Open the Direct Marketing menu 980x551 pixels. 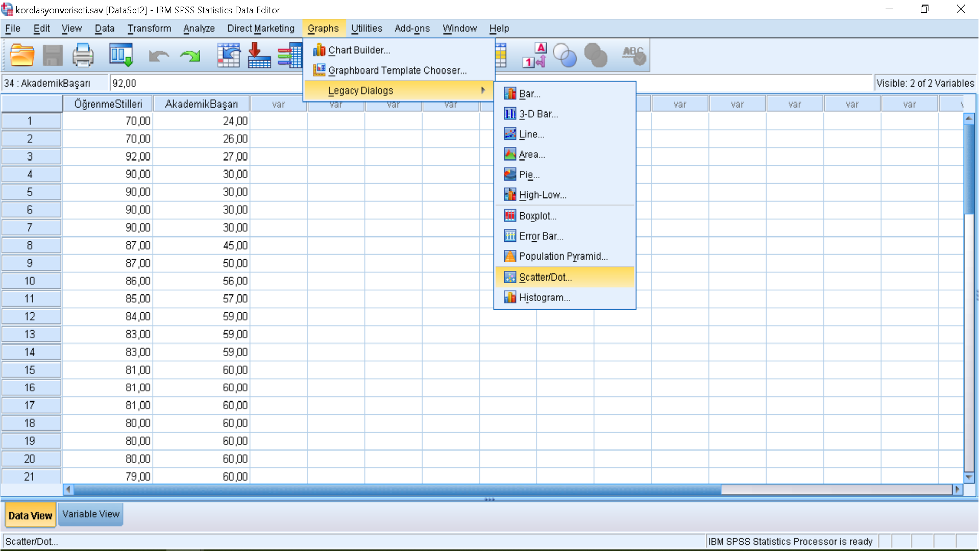[x=261, y=29]
